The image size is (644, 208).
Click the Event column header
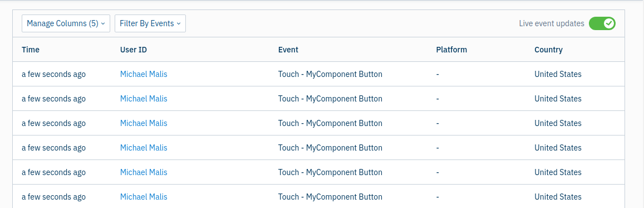[x=288, y=50]
